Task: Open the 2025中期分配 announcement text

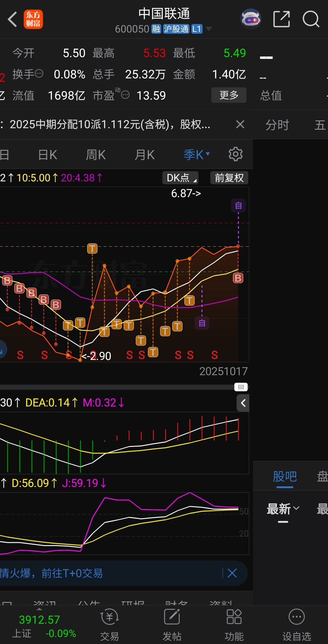Action: (x=110, y=124)
